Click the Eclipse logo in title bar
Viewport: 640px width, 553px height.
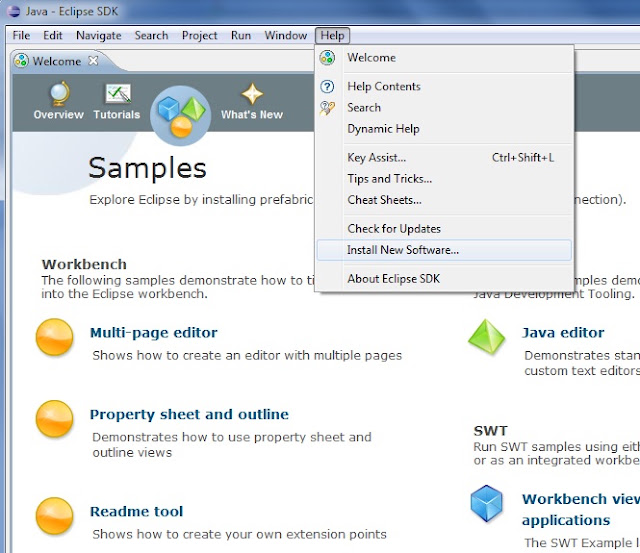click(x=13, y=11)
